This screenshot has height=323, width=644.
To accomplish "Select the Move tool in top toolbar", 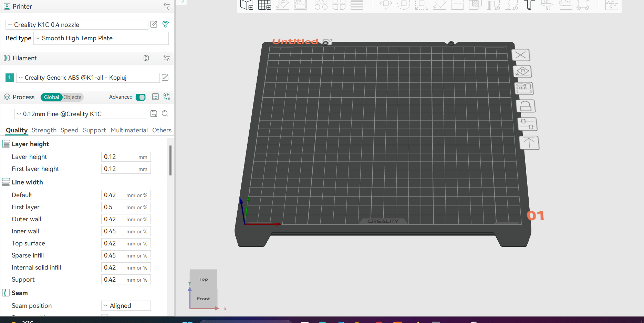I will [386, 4].
